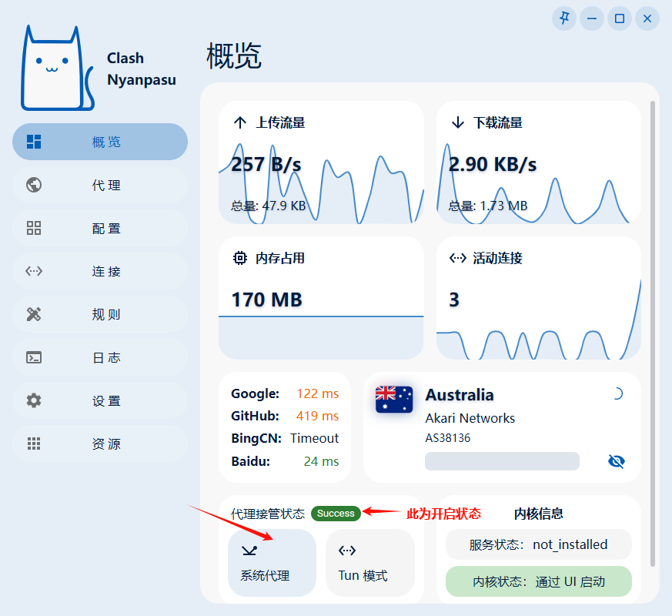Maximize the Clash Nyanpasu window
672x616 pixels.
(x=620, y=18)
